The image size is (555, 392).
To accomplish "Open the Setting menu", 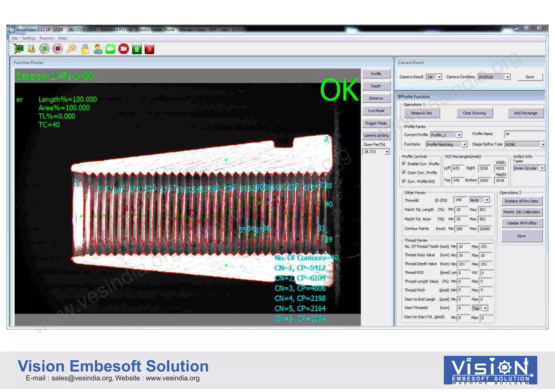I will click(28, 38).
